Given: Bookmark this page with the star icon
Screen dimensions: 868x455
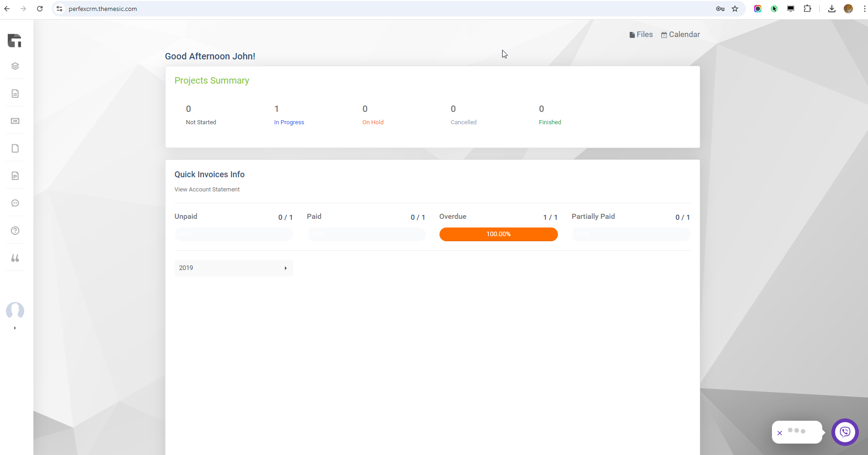Looking at the screenshot, I should (735, 9).
